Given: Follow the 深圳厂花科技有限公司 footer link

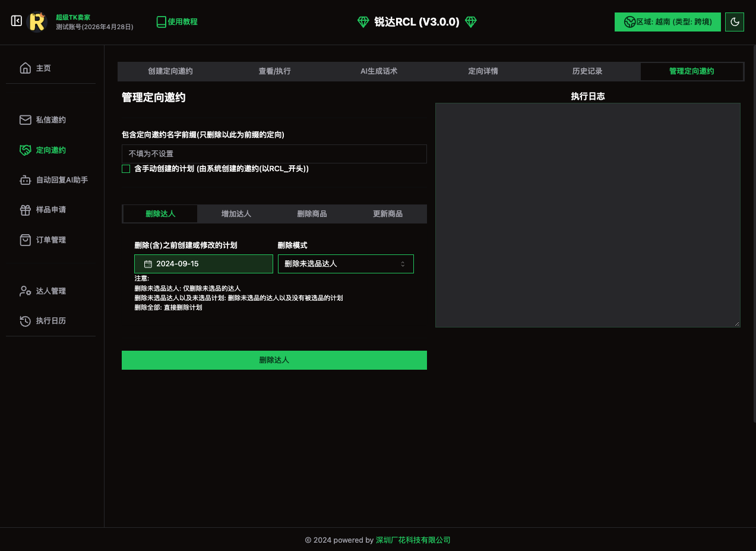Looking at the screenshot, I should 413,540.
